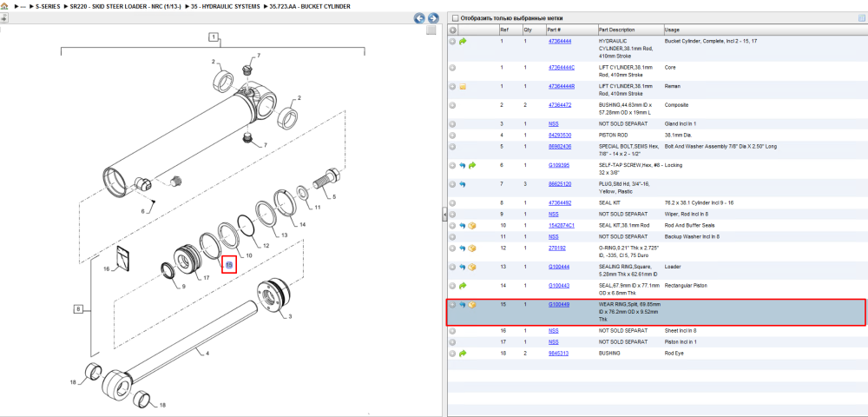Add part 47364472 using its gray circle

pyautogui.click(x=452, y=104)
